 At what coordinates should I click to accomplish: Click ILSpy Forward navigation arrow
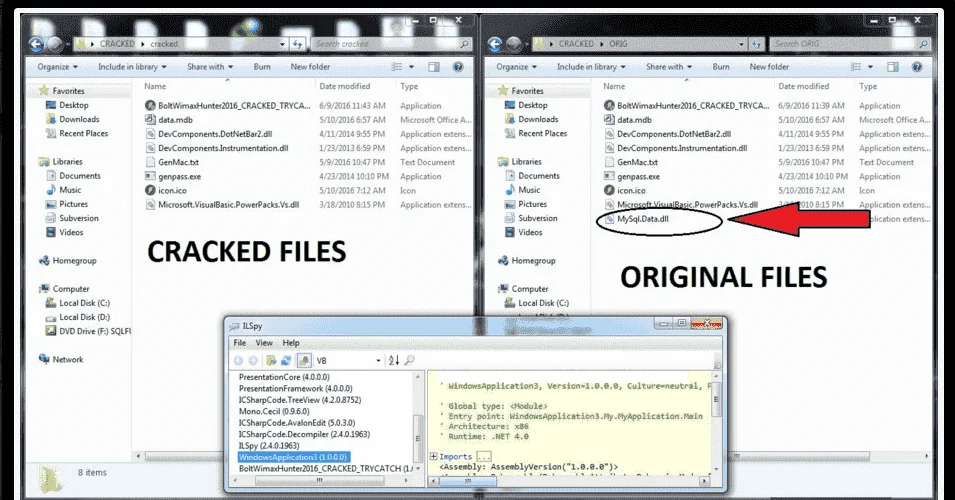pos(253,361)
